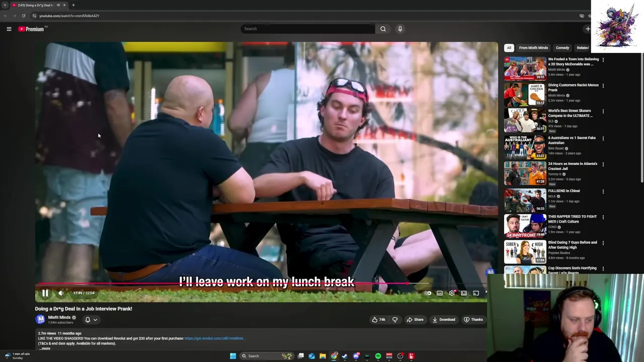Open OBS Studio from the taskbar
The height and width of the screenshot is (362, 644).
400,356
